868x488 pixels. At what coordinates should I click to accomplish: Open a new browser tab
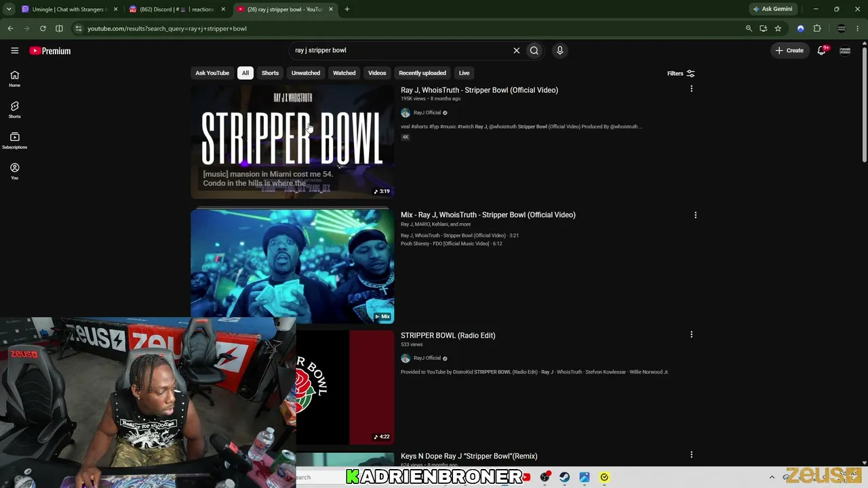(347, 9)
